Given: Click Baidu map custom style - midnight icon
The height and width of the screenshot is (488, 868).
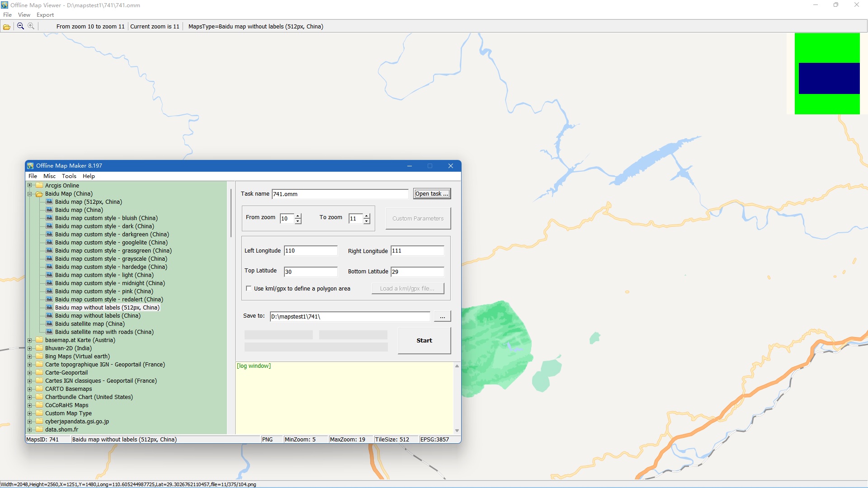Looking at the screenshot, I should click(49, 283).
